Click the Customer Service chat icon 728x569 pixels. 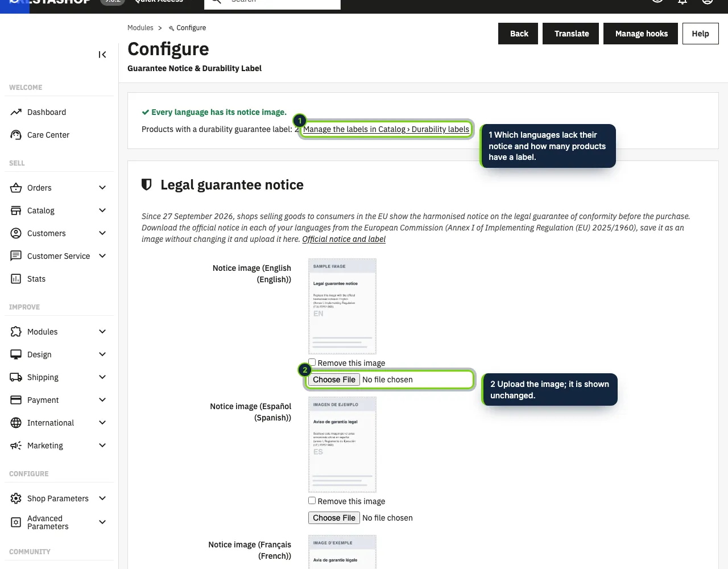(16, 256)
